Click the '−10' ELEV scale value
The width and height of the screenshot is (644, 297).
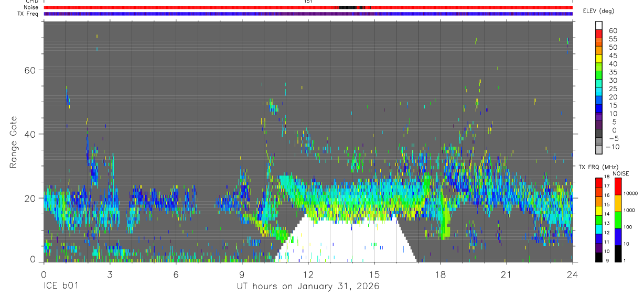click(x=612, y=147)
